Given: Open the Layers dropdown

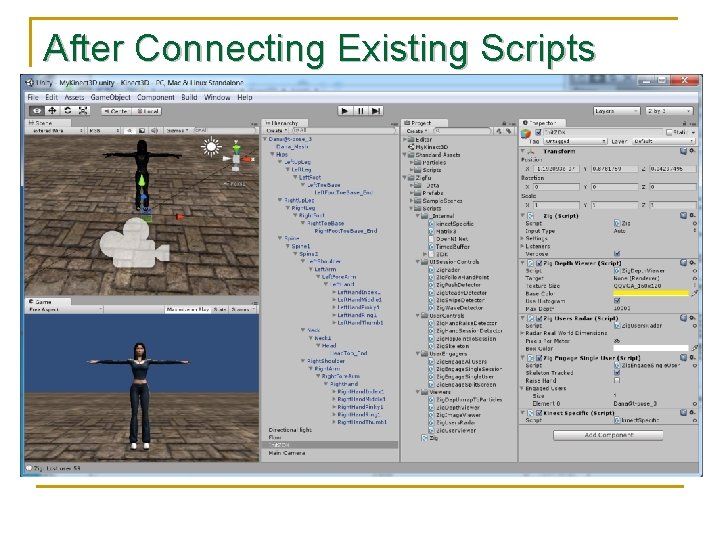Looking at the screenshot, I should (x=616, y=111).
